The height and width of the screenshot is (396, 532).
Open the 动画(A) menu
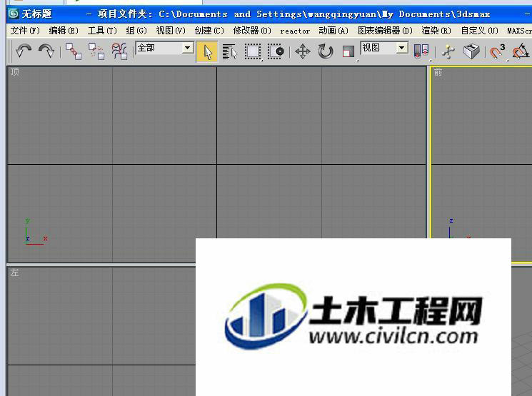333,31
